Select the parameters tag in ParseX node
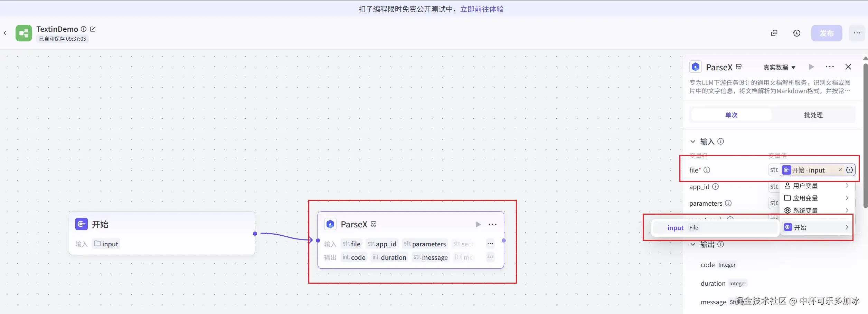Viewport: 868px width, 314px height. (x=425, y=244)
